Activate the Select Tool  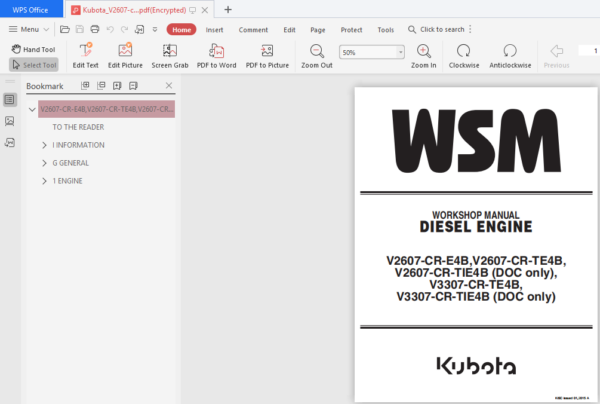[x=34, y=65]
